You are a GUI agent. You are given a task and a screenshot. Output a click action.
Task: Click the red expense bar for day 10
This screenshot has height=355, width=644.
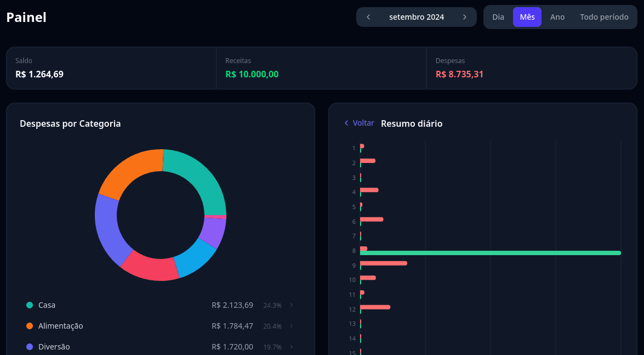tap(368, 278)
